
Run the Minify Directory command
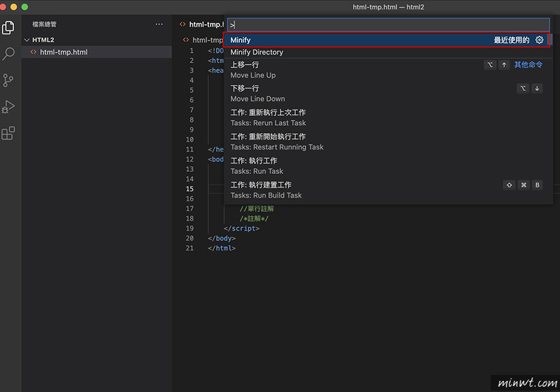[x=388, y=52]
